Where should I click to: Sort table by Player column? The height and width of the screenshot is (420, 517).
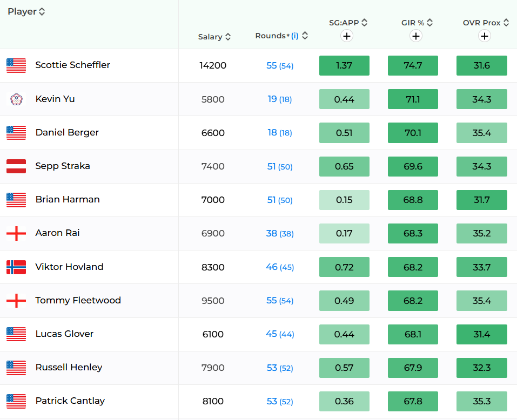(26, 11)
